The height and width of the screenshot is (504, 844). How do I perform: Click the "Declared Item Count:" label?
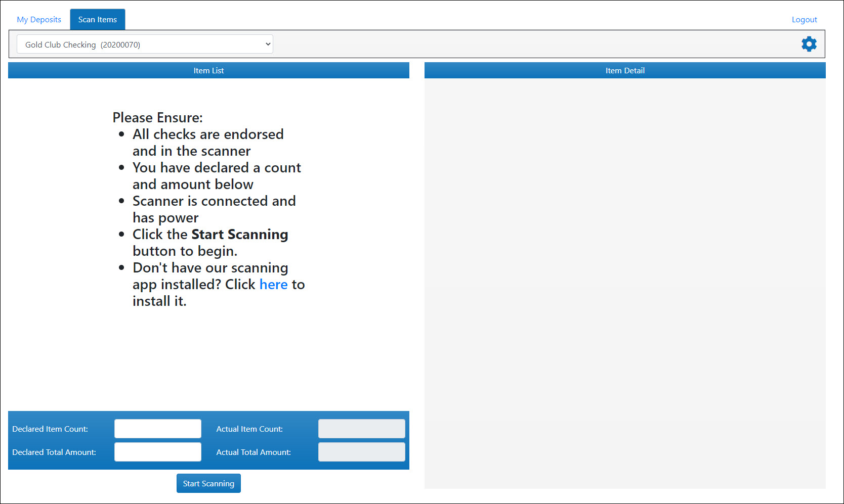point(50,429)
